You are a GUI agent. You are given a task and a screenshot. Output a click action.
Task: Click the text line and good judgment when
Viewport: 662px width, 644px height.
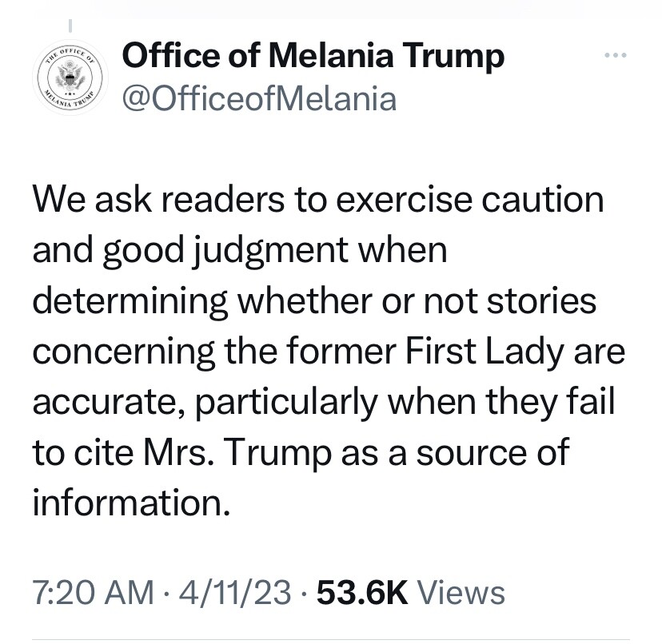(240, 252)
